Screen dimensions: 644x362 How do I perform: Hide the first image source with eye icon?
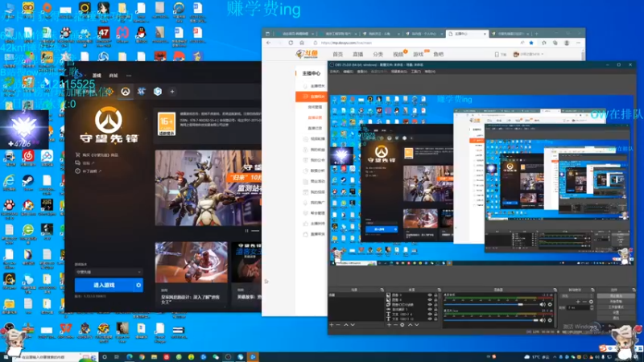click(430, 295)
